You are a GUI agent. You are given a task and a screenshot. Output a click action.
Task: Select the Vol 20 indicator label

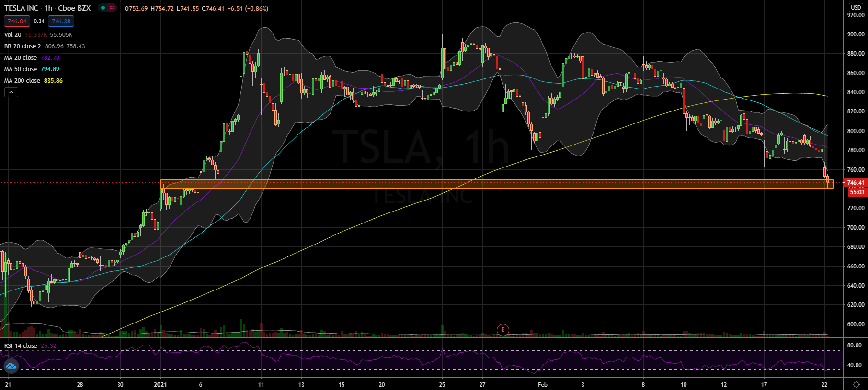13,35
